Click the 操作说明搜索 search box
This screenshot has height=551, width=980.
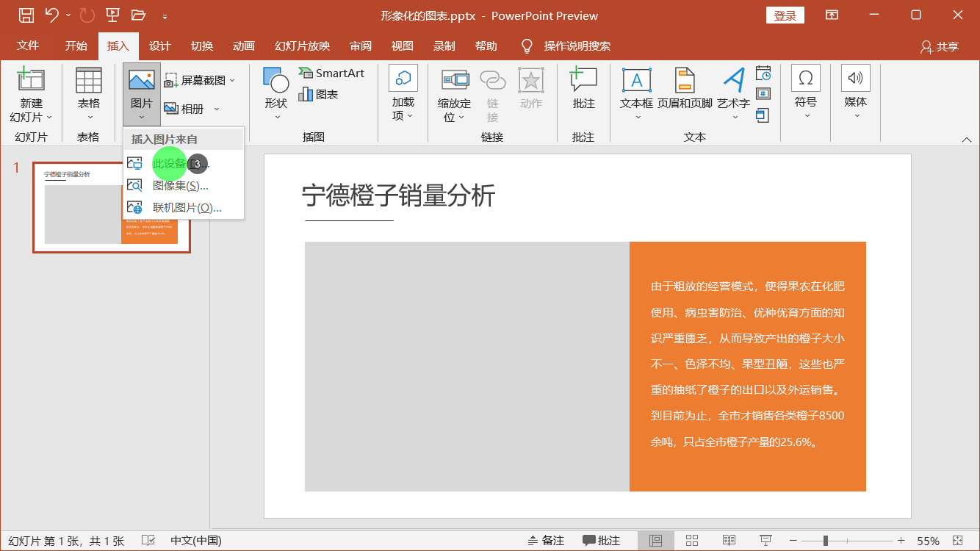(x=577, y=46)
